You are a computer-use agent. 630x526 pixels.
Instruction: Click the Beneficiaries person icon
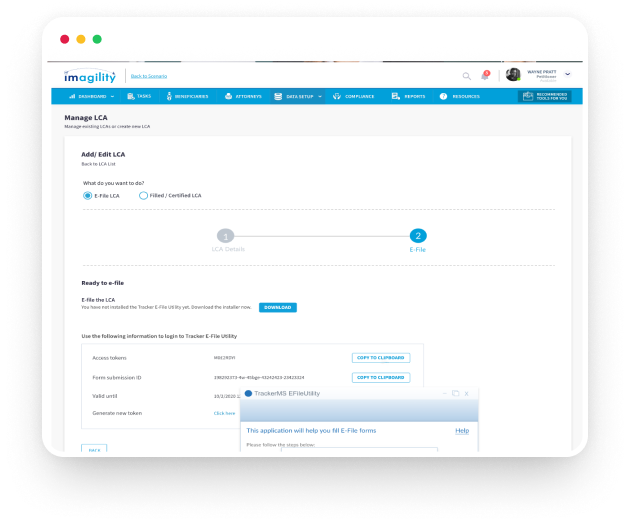[x=169, y=96]
